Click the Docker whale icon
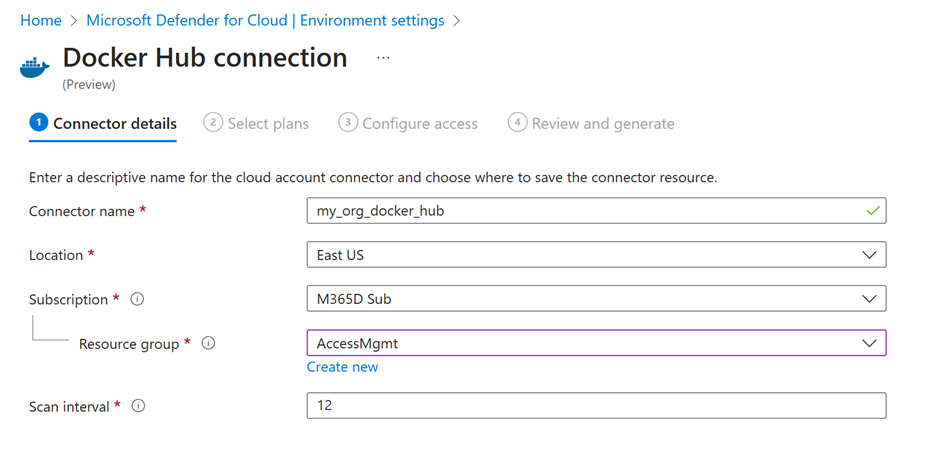The image size is (940, 465). coord(35,68)
